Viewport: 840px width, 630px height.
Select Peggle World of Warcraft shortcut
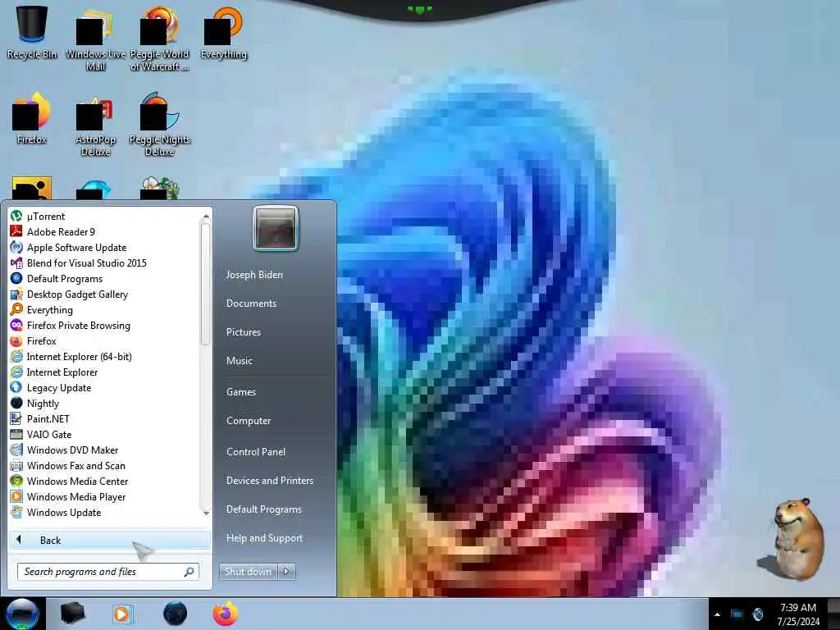point(160,39)
